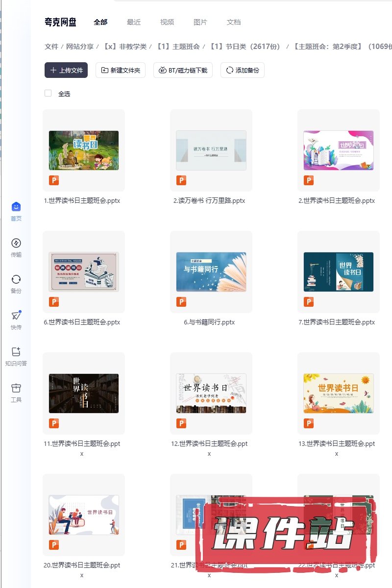
Task: Open the 备份 backup sidebar icon
Action: point(16,280)
